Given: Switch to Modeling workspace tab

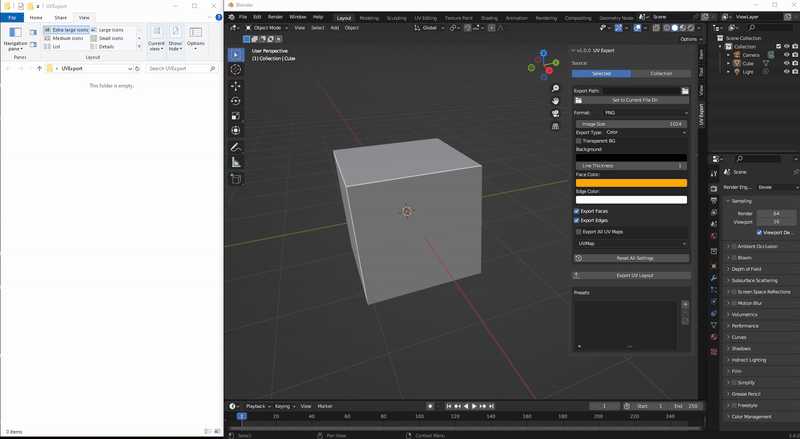Looking at the screenshot, I should click(x=369, y=18).
